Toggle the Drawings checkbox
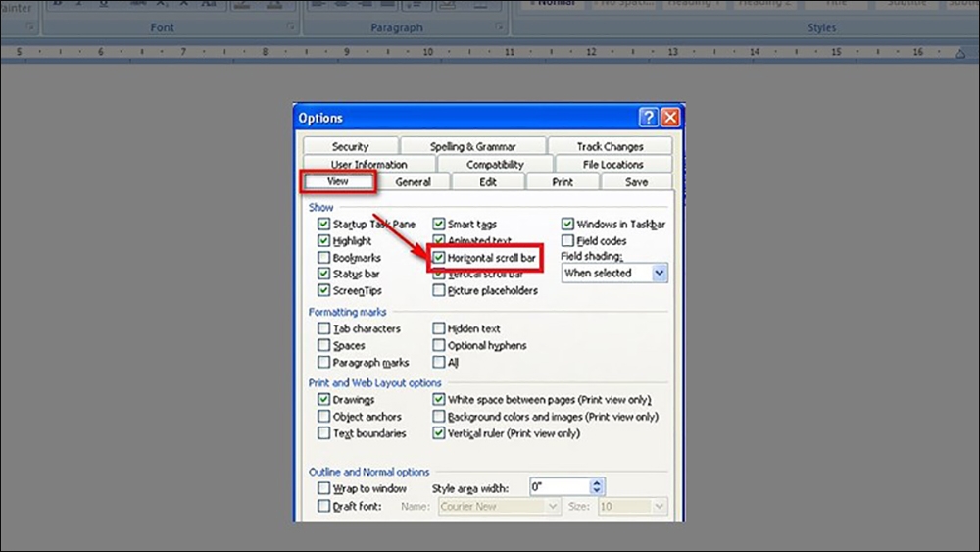 tap(323, 400)
